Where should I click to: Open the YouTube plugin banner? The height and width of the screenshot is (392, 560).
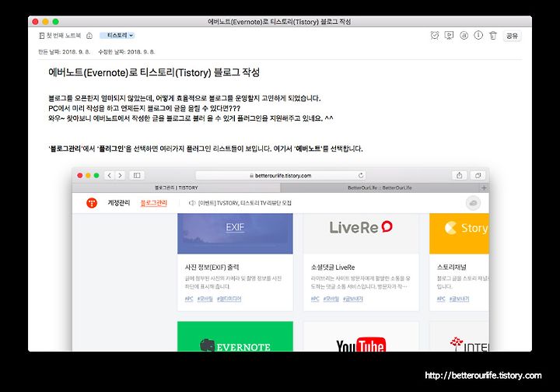pyautogui.click(x=361, y=336)
